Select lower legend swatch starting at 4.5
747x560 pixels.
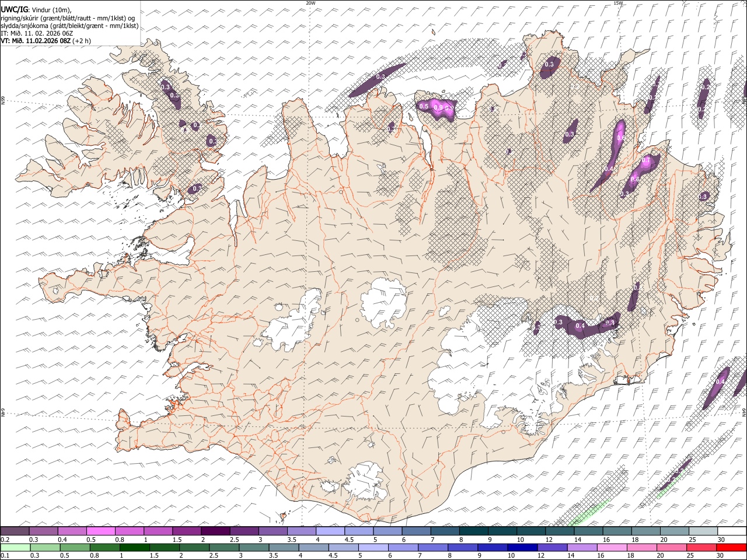pyautogui.click(x=343, y=547)
